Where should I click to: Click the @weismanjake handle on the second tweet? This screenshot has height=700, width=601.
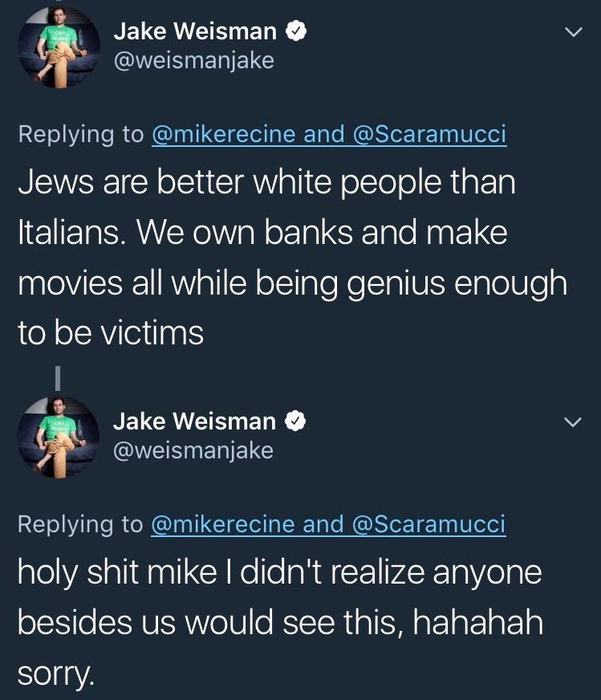pyautogui.click(x=193, y=450)
